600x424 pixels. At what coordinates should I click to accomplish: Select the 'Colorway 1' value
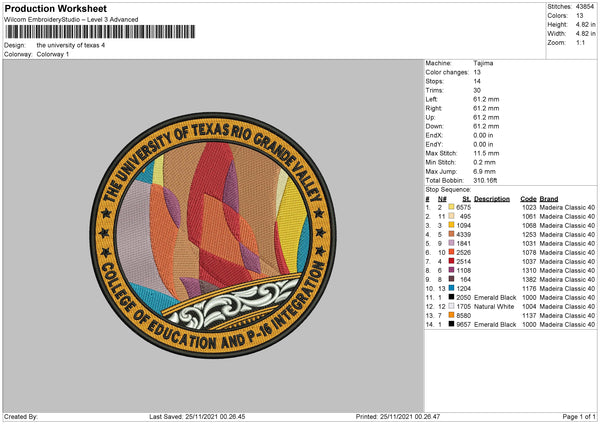tap(53, 54)
